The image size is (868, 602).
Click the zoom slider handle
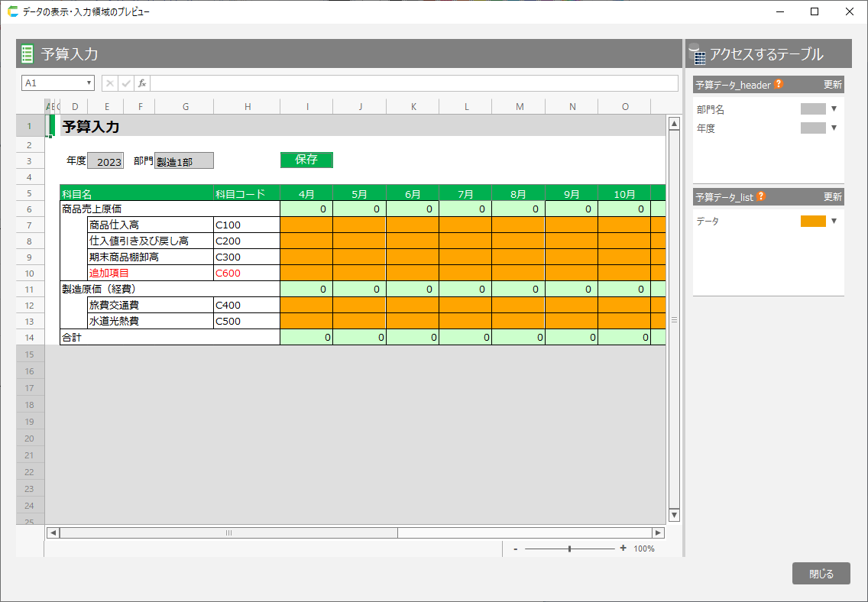570,549
